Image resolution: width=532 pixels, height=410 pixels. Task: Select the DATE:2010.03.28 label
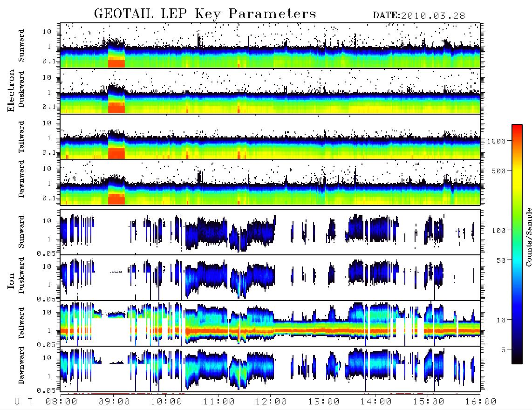pos(419,16)
